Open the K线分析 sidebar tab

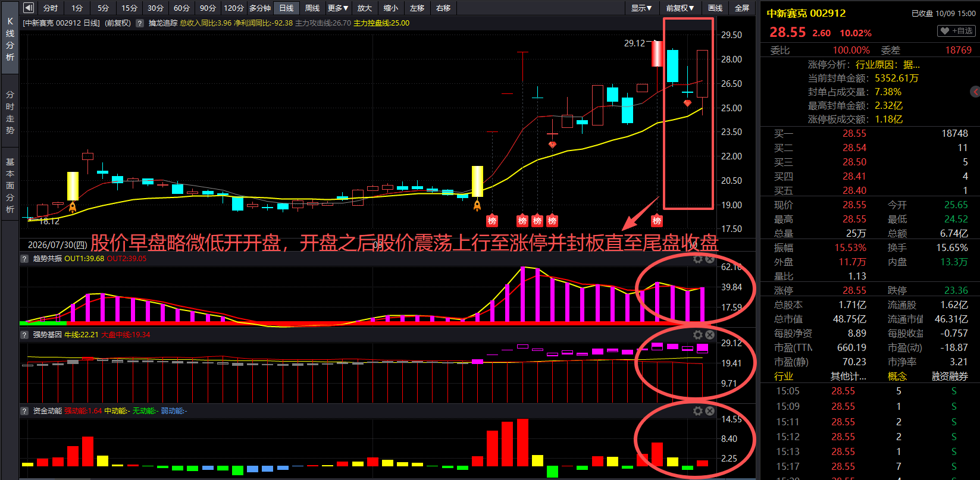tap(10, 39)
